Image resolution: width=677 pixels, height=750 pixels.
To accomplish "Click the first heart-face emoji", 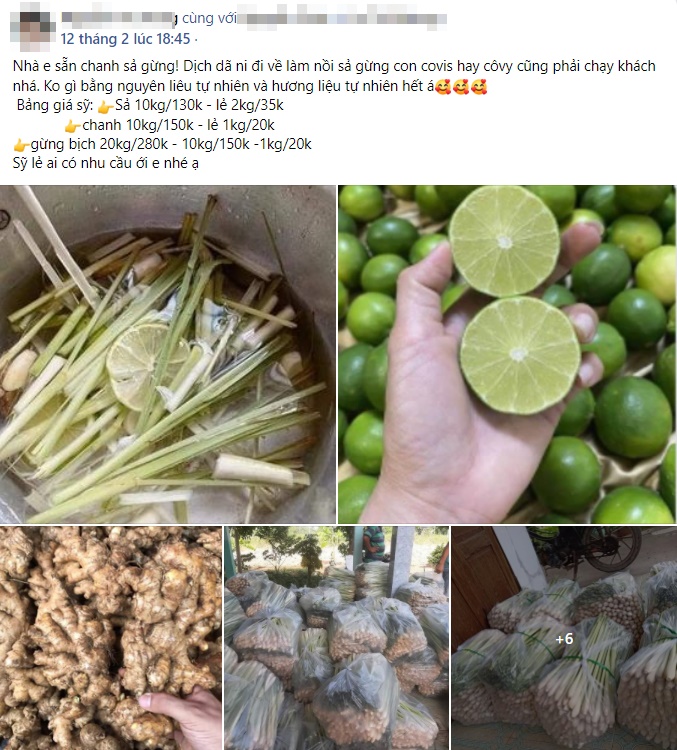I will pyautogui.click(x=443, y=87).
